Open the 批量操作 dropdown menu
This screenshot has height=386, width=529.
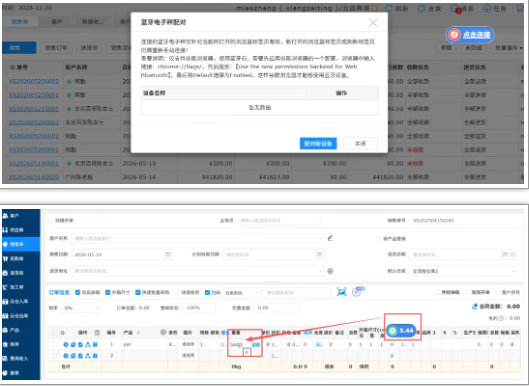pyautogui.click(x=508, y=48)
